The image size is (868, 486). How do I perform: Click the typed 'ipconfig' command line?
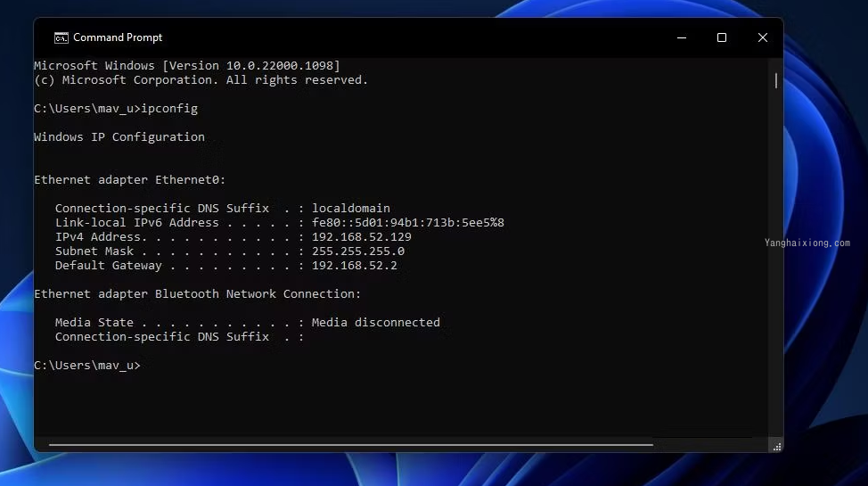(116, 109)
